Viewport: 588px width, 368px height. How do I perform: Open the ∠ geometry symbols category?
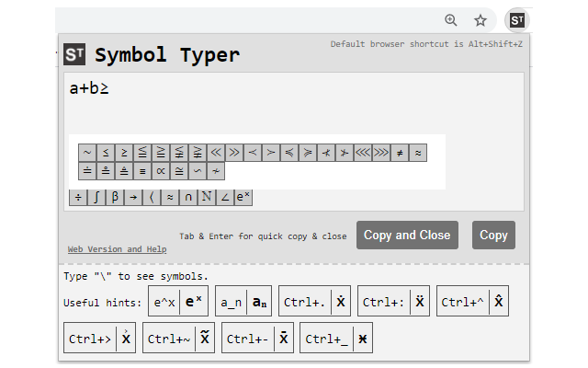coord(225,198)
